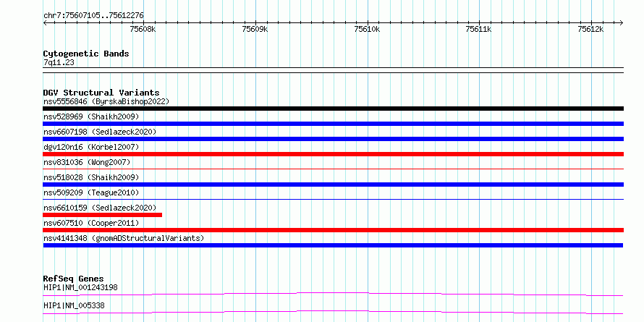Click the magenta line under HIP1|NM_005338
The height and width of the screenshot is (322, 644).
(x=333, y=312)
